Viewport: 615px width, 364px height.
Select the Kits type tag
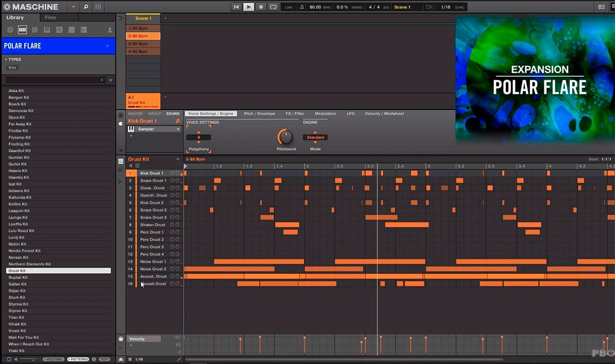click(x=12, y=68)
